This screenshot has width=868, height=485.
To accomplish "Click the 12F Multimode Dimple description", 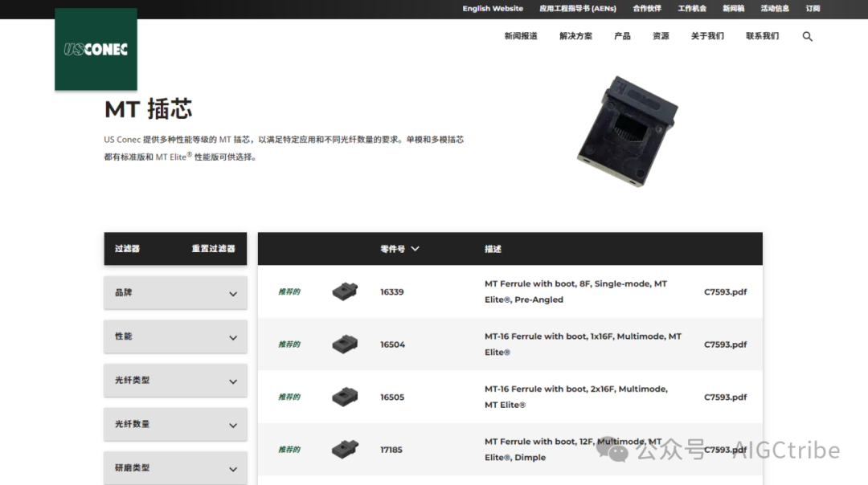I will click(x=573, y=449).
